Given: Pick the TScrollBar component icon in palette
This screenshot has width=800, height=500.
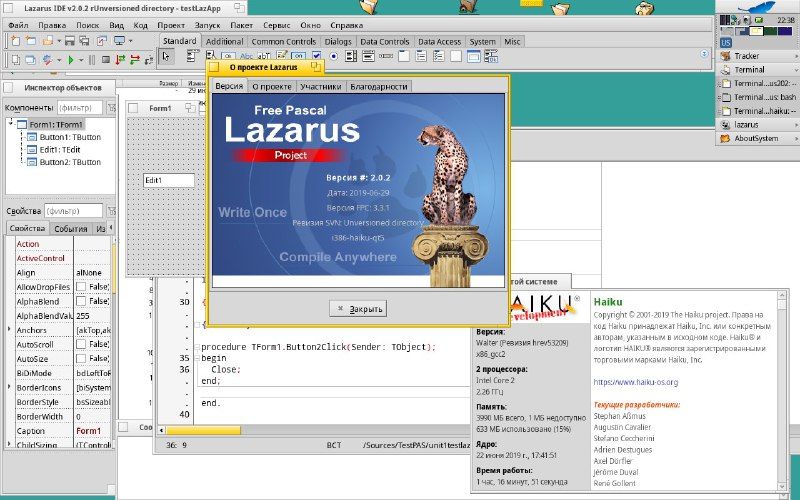Looking at the screenshot, I should pyautogui.click(x=386, y=56).
